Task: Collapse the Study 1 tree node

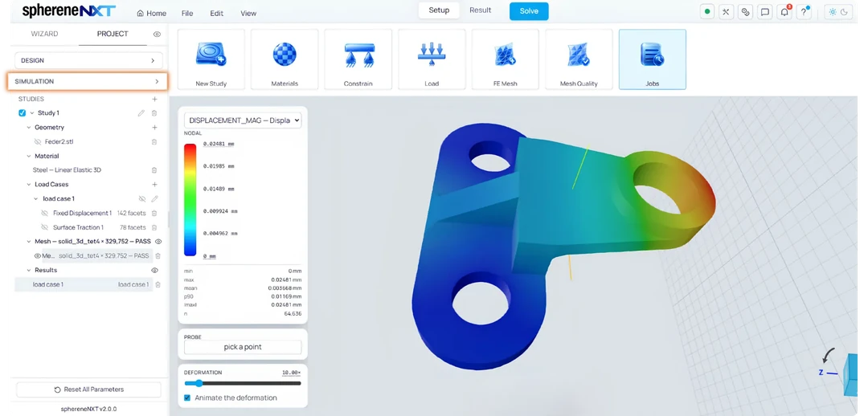Action: (31, 113)
